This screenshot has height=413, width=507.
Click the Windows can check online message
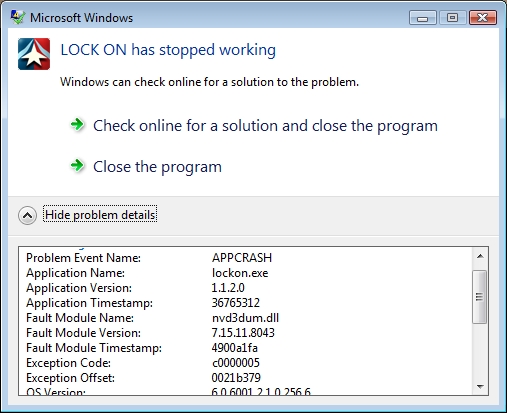209,82
